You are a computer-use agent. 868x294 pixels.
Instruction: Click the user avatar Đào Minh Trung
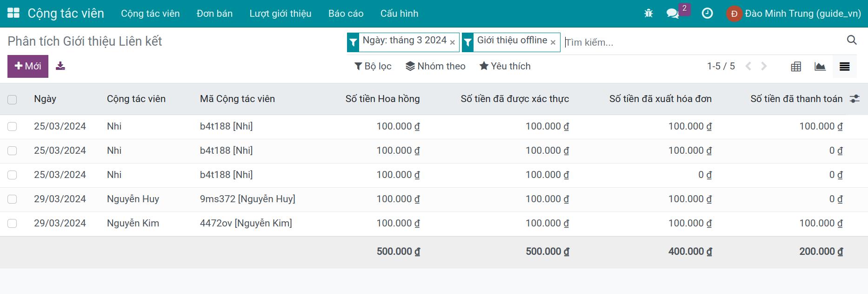coord(734,14)
